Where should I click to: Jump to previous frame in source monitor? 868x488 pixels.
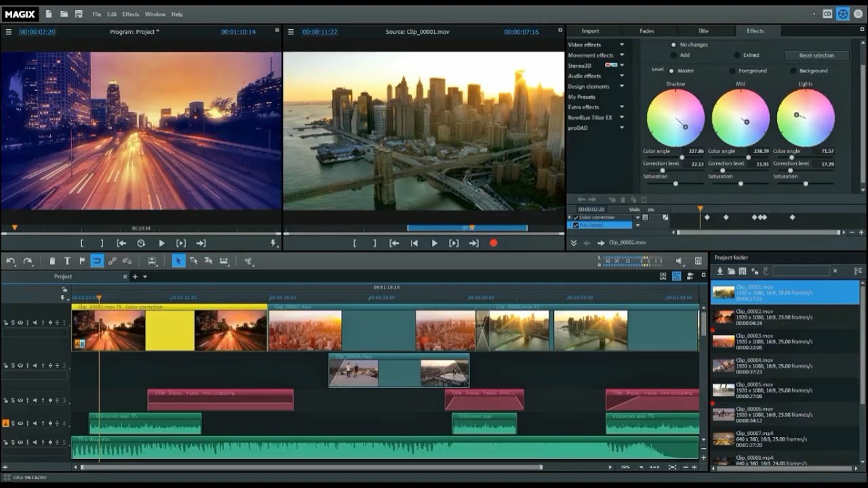(x=414, y=243)
